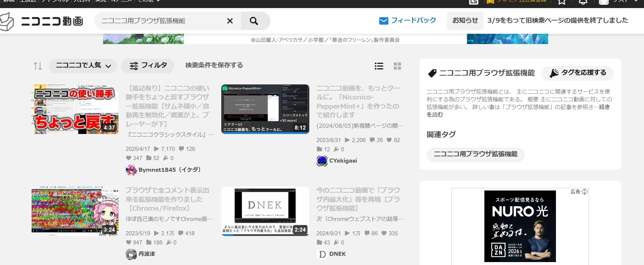Click the date 2024/9/21

(328, 233)
